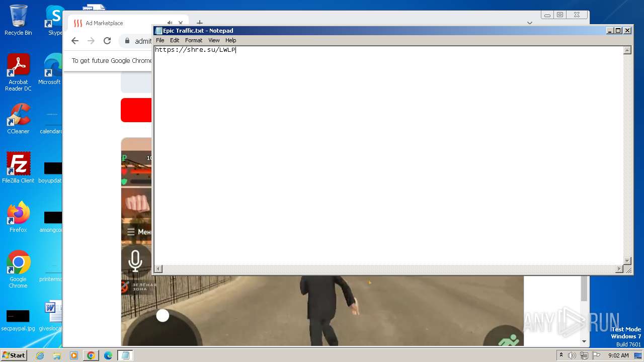Launch CCleaner from the desktop
The width and height of the screenshot is (644, 362).
[x=18, y=119]
